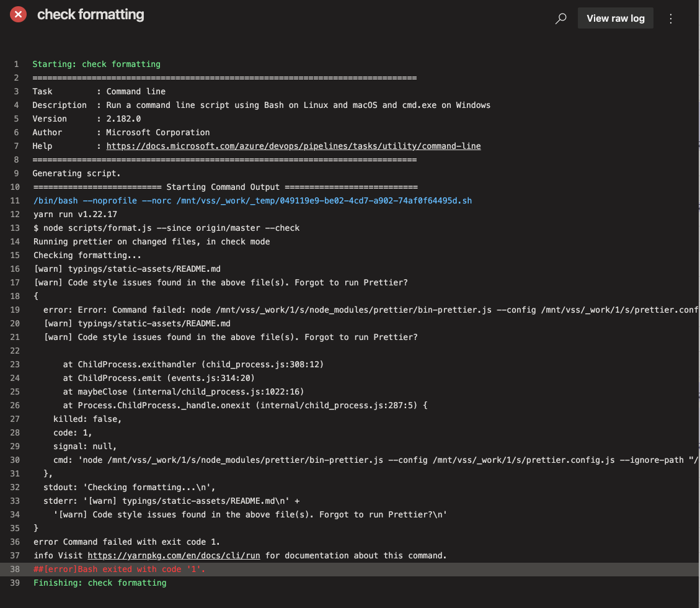This screenshot has height=608, width=700.
Task: Click the 'maybeClose' stack trace line
Action: [x=184, y=391]
